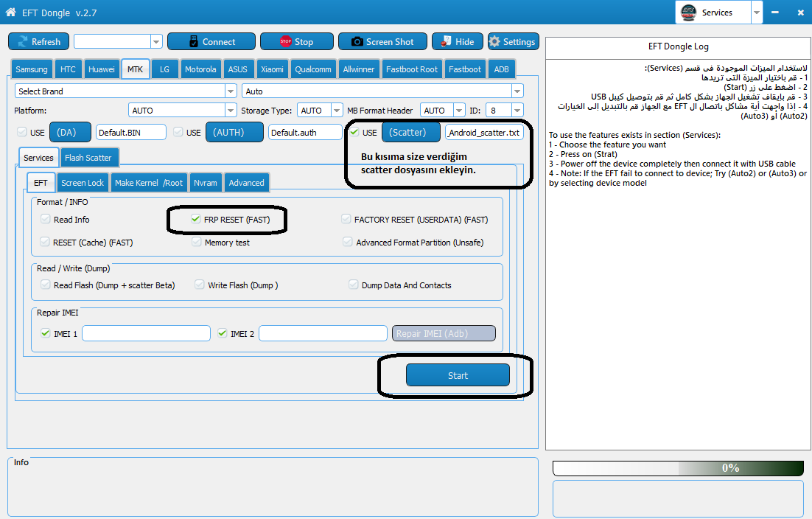This screenshot has height=519, width=812.
Task: Enable Read Flash (Dump + scatter Beta)
Action: point(45,285)
